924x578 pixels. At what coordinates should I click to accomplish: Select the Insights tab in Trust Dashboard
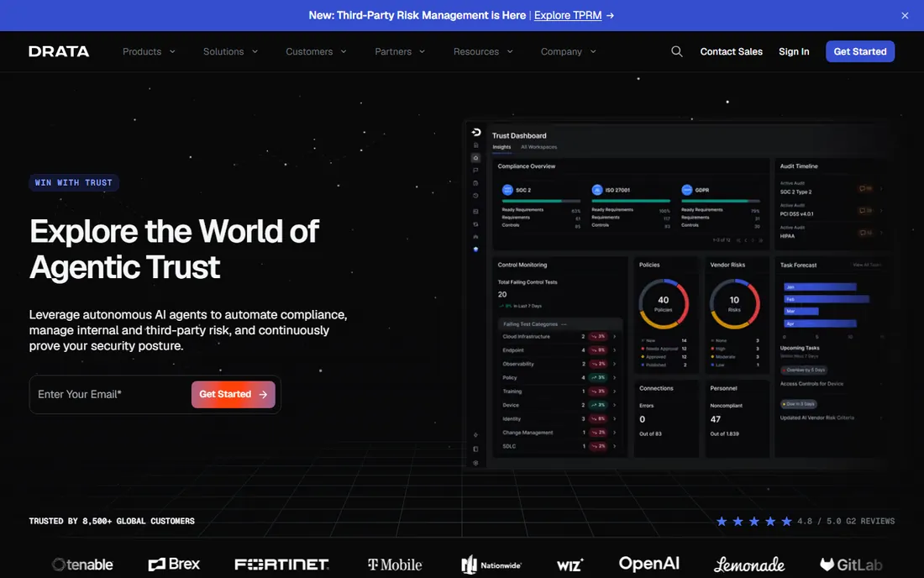(x=501, y=147)
